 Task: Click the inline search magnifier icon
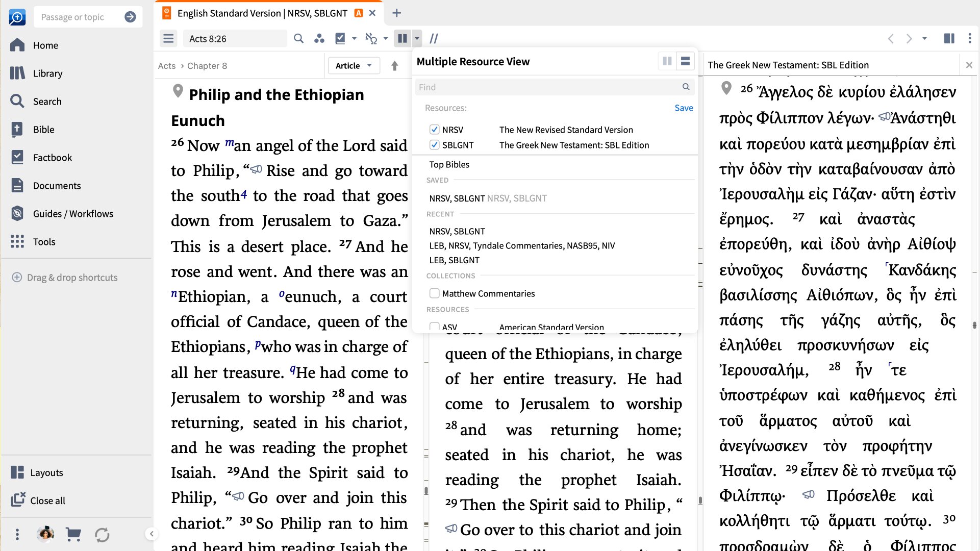[x=299, y=38]
